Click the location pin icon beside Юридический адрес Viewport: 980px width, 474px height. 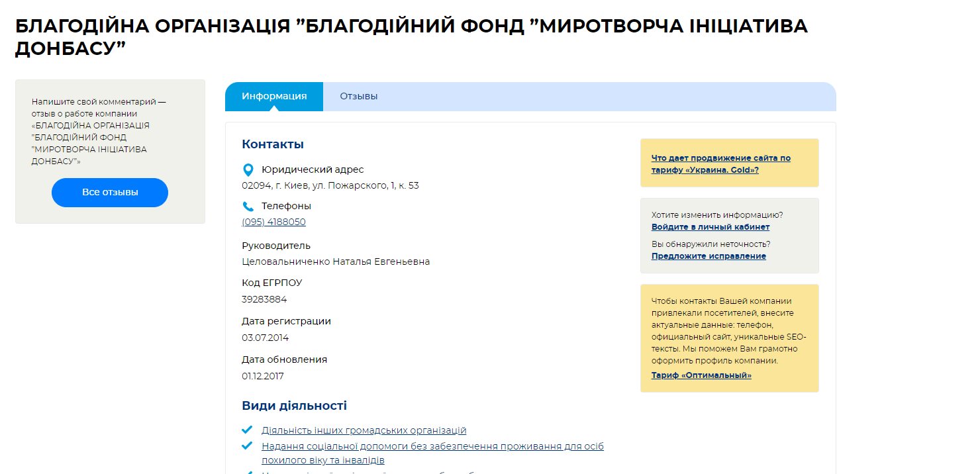click(x=248, y=169)
